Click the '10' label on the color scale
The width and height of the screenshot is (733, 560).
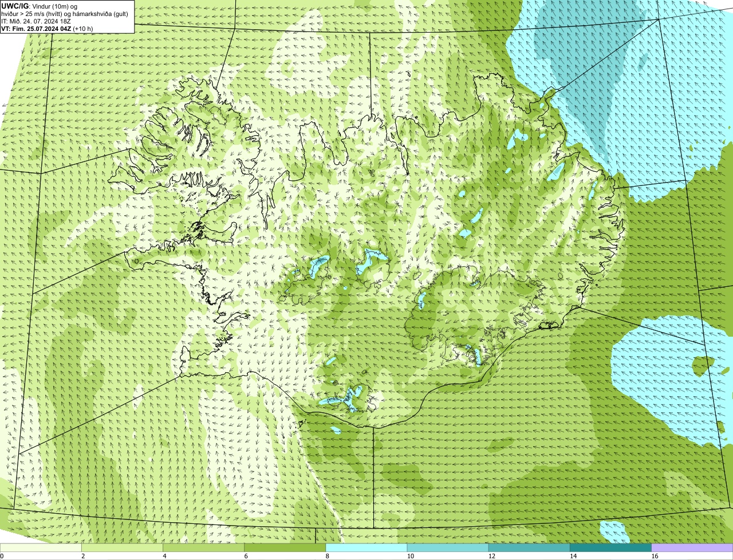tap(410, 556)
